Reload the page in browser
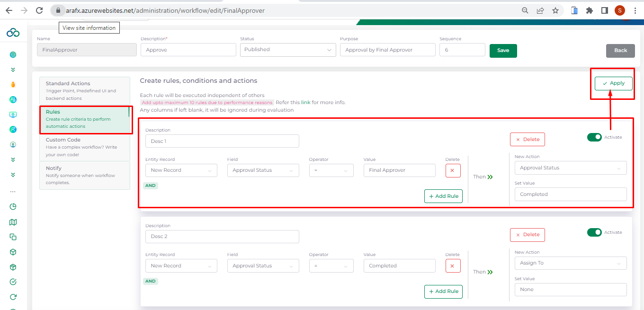Image resolution: width=644 pixels, height=310 pixels. tap(39, 10)
